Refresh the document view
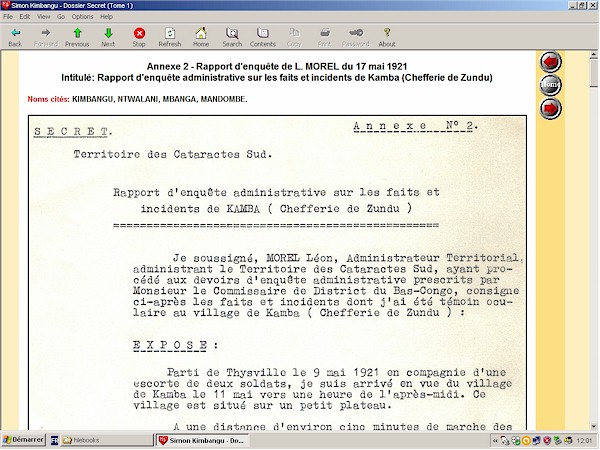 [x=170, y=37]
